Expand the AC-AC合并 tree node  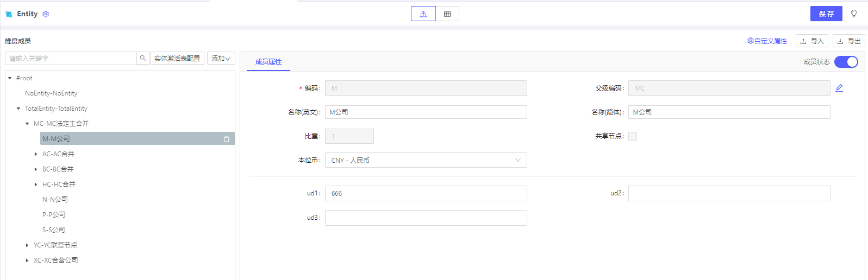point(36,154)
